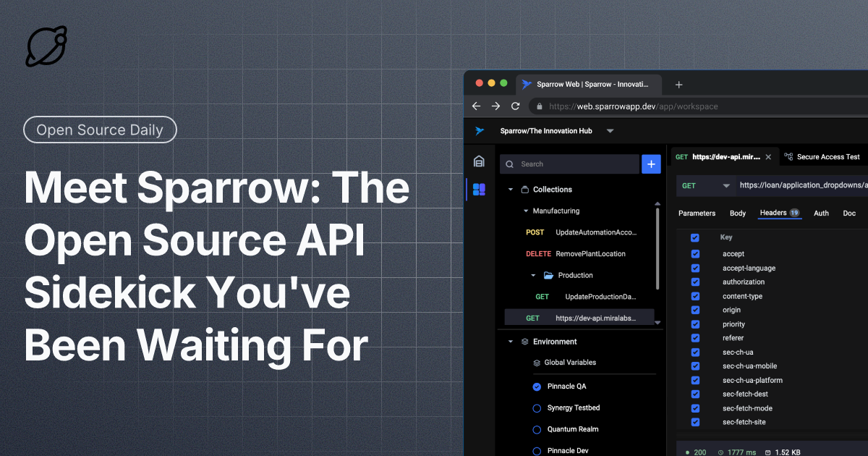Uncheck the sec-ch-ua header checkbox
868x456 pixels.
(695, 352)
